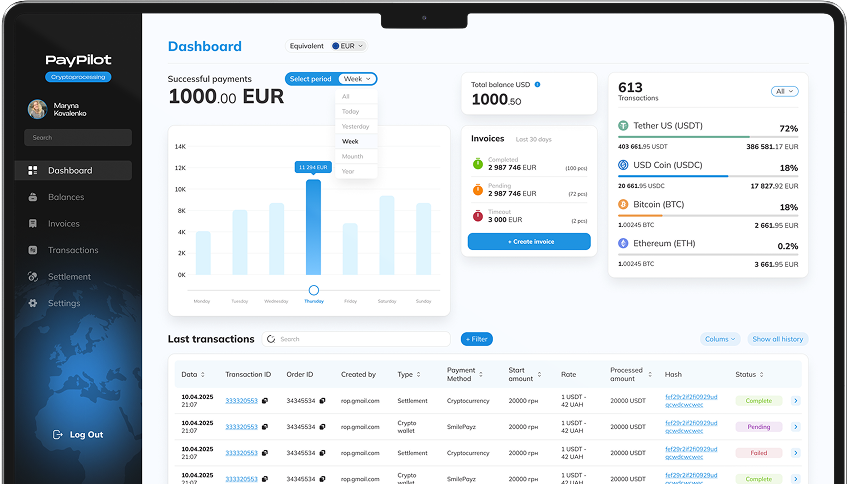Screen dimensions: 848x484
Task: Click the Last transactions search field
Action: (x=360, y=339)
